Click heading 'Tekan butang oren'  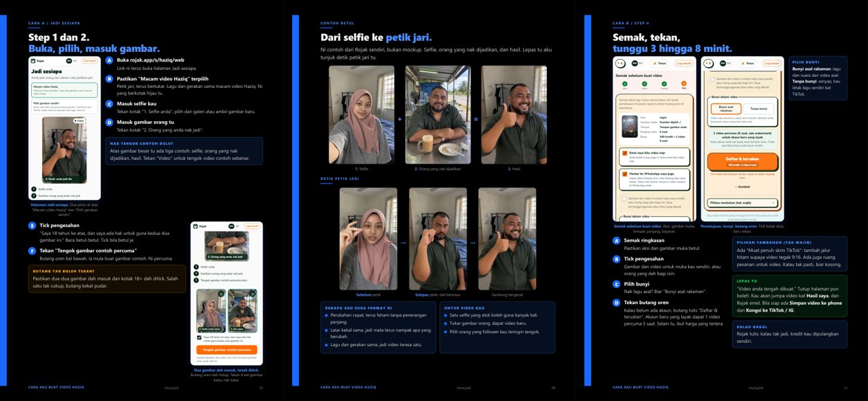point(647,303)
